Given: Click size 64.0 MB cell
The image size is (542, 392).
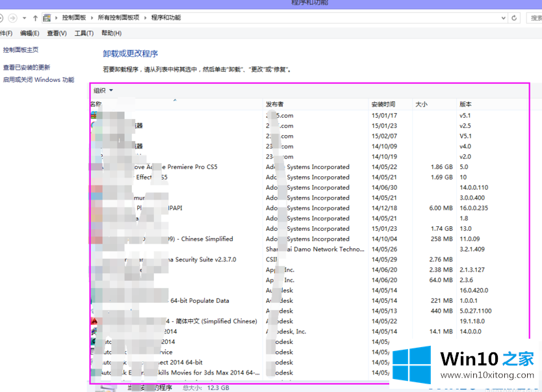Looking at the screenshot, I should (x=441, y=280).
